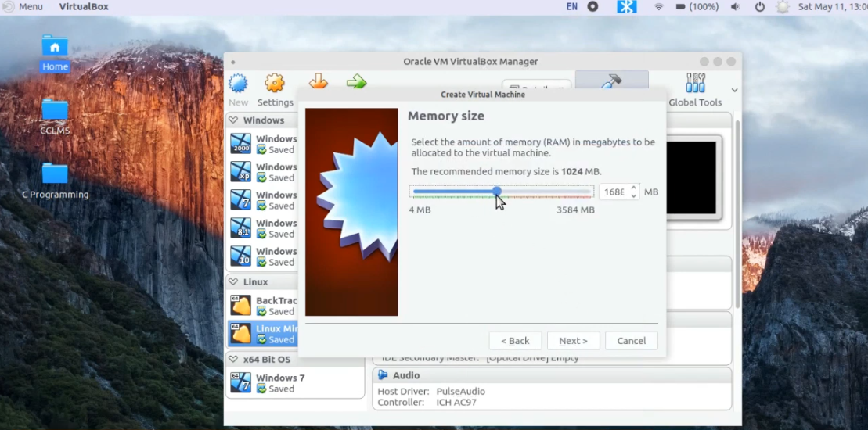Click the Bluetooth icon in the system tray
The height and width of the screenshot is (430, 868).
coord(627,6)
